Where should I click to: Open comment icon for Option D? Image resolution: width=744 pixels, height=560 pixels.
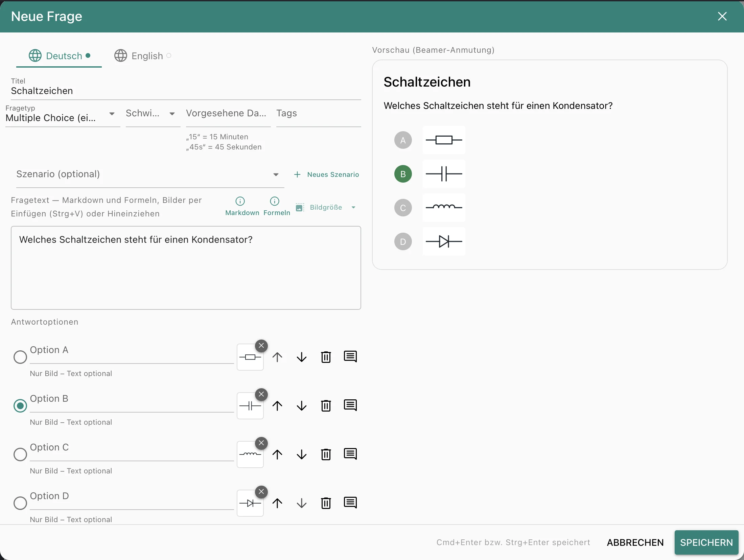[350, 503]
